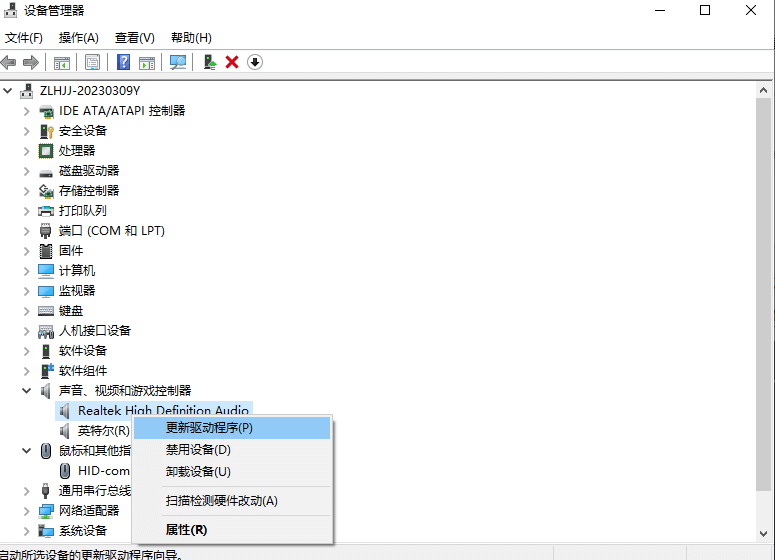
Task: Choose 扫描检测硬件改动(A) in context menu
Action: pyautogui.click(x=232, y=501)
